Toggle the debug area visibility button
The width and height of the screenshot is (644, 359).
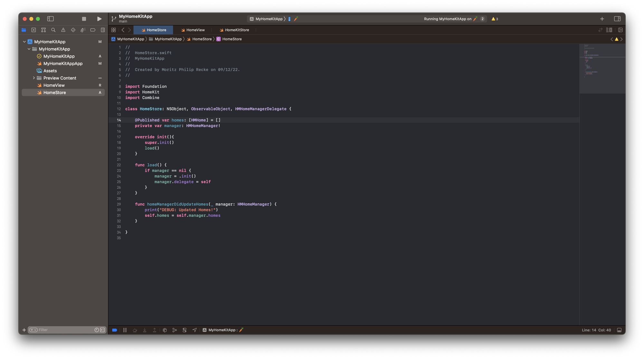(x=619, y=330)
